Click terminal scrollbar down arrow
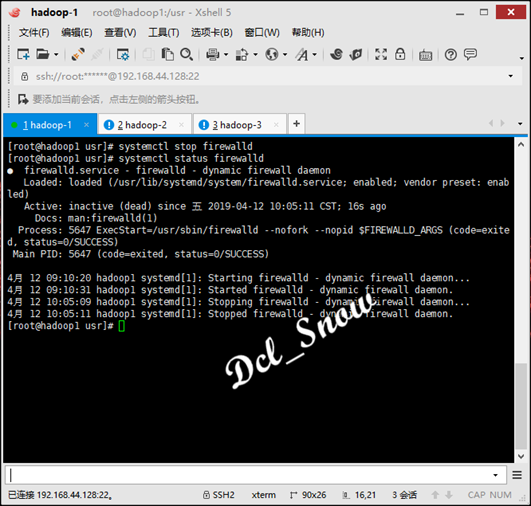This screenshot has width=531, height=506. 521,456
